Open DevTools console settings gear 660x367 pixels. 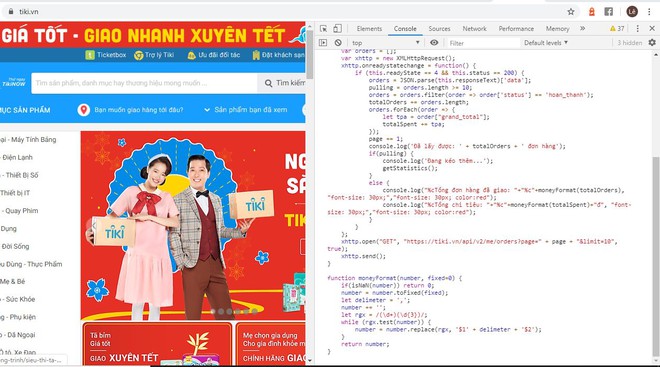pos(652,43)
